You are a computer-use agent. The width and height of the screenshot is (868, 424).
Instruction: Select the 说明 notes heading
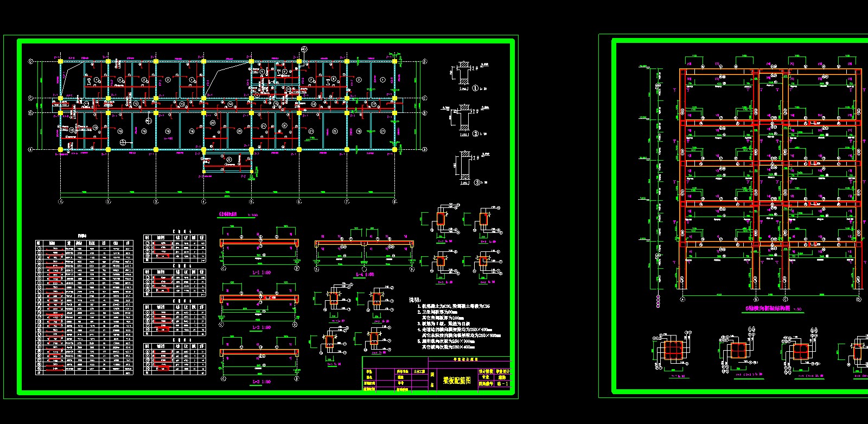(414, 300)
